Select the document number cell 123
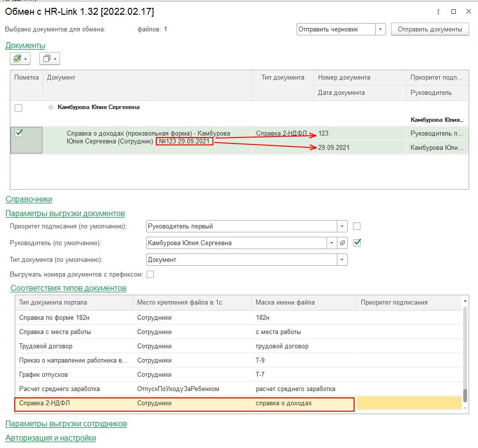The width and height of the screenshot is (478, 448). [x=360, y=134]
